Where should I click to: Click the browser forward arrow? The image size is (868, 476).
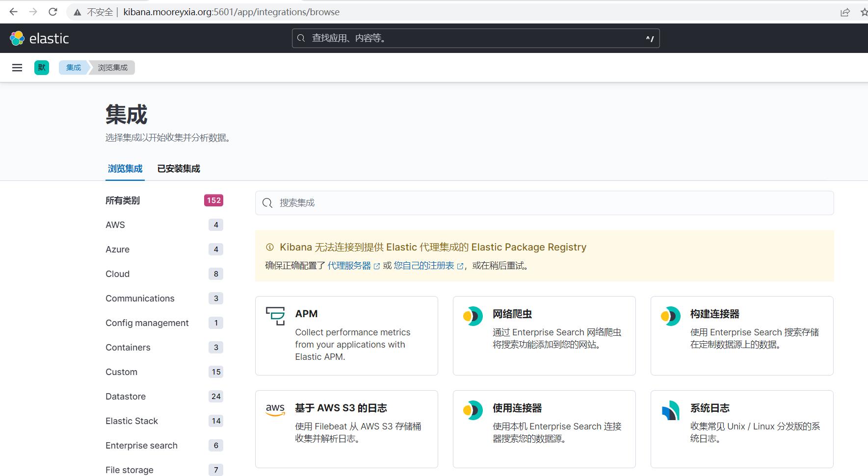(x=33, y=12)
